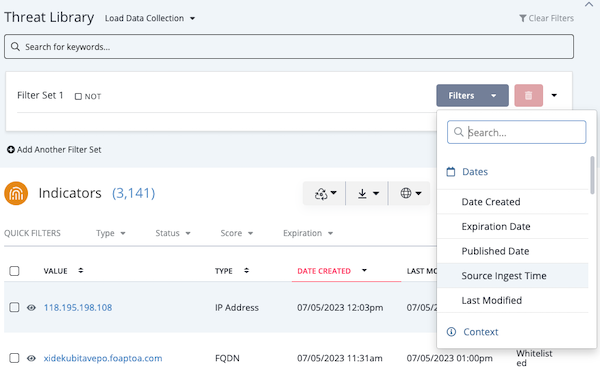Click the Context category heading
600x373 pixels.
click(x=481, y=332)
